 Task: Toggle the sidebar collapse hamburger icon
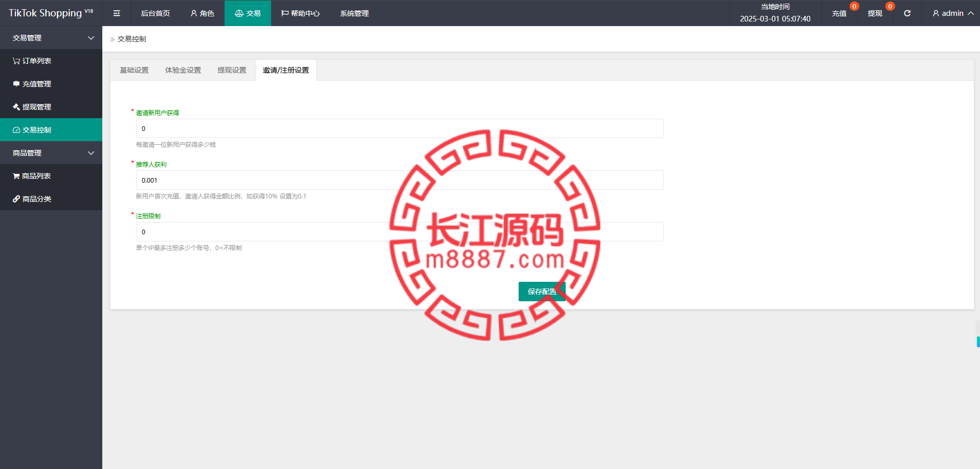(117, 13)
